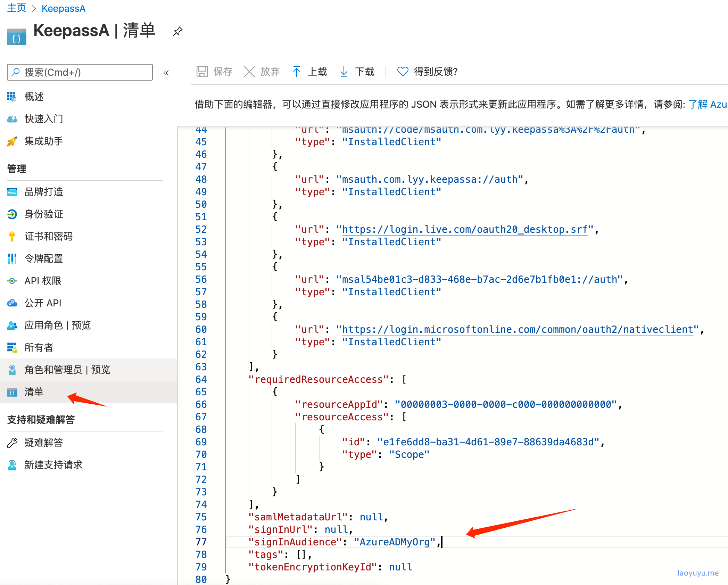Open the 疑难解答 troubleshooting item
The image size is (728, 585).
pos(44,443)
